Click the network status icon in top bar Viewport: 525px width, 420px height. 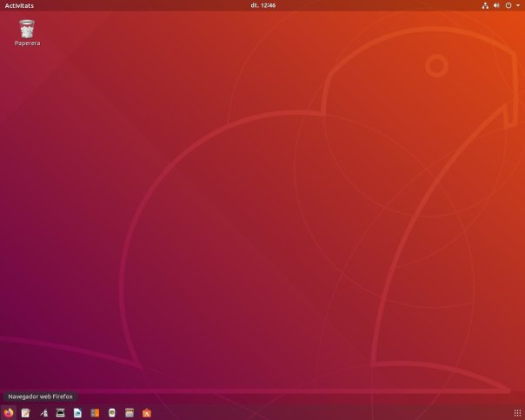485,5
